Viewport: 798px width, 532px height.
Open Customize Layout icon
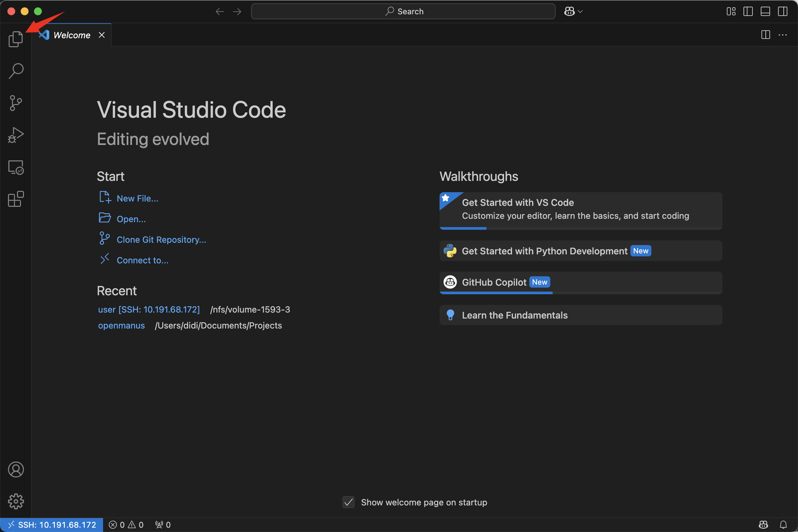731,12
